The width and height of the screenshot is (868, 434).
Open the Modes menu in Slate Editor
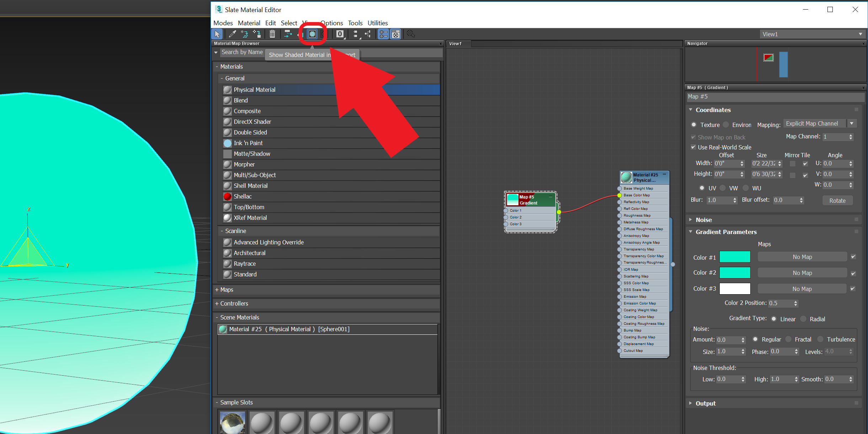click(x=224, y=22)
